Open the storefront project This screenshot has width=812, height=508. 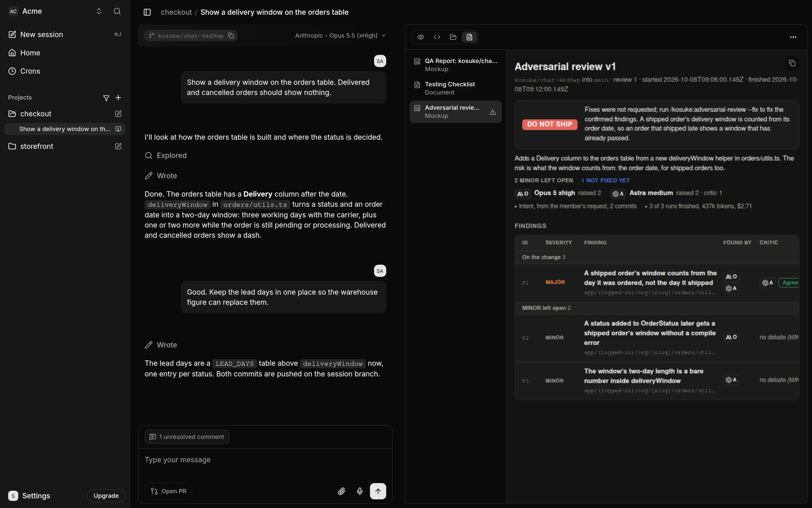point(37,146)
